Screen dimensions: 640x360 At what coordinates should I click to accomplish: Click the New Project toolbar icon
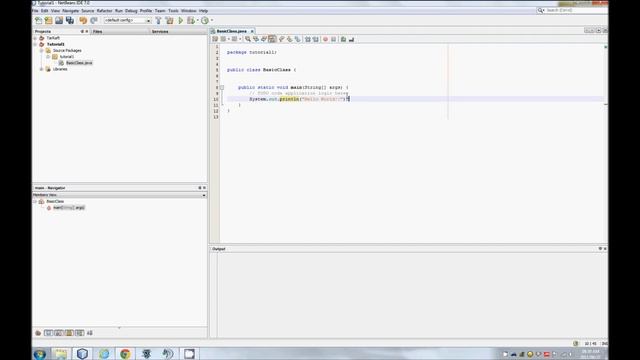click(x=49, y=20)
